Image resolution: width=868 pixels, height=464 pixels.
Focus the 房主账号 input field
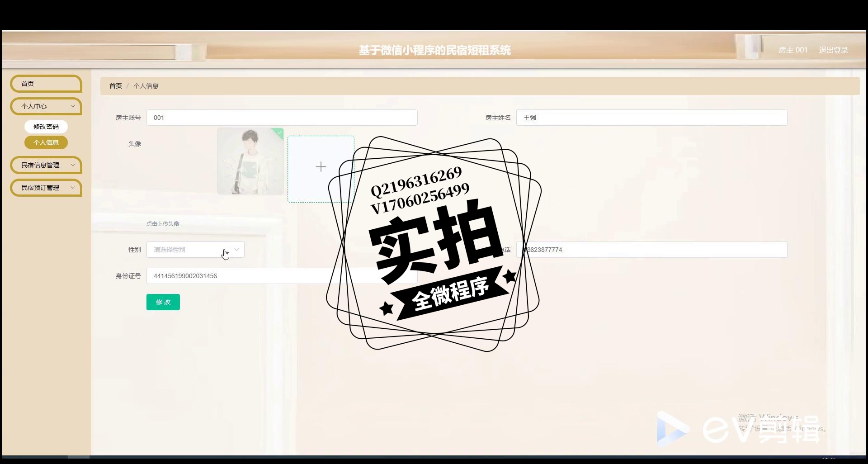[x=282, y=118]
